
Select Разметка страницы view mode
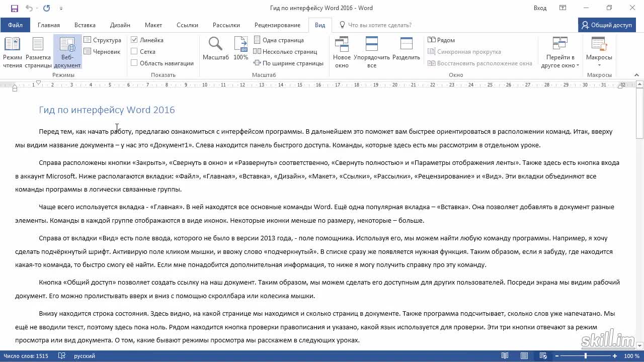coord(38,52)
